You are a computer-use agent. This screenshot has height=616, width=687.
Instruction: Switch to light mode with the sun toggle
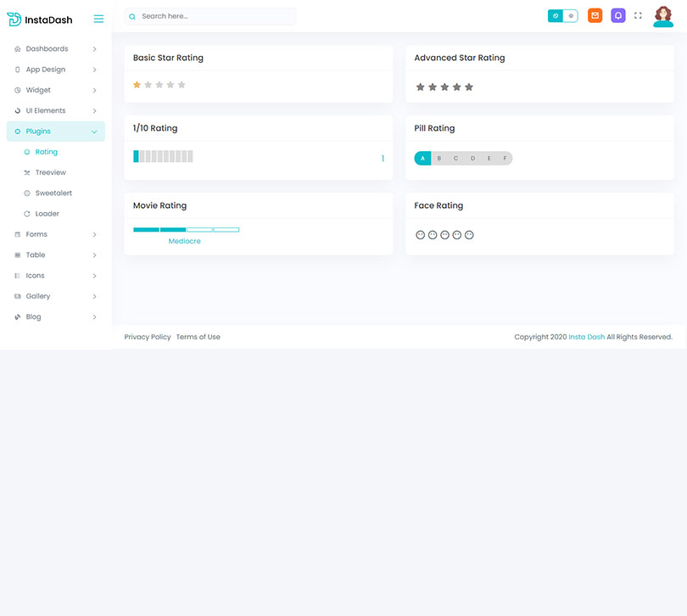pyautogui.click(x=571, y=15)
